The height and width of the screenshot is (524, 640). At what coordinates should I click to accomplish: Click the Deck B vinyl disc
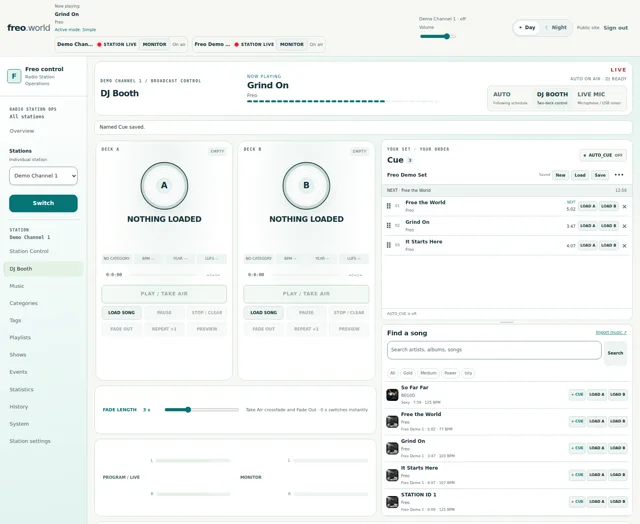(306, 186)
